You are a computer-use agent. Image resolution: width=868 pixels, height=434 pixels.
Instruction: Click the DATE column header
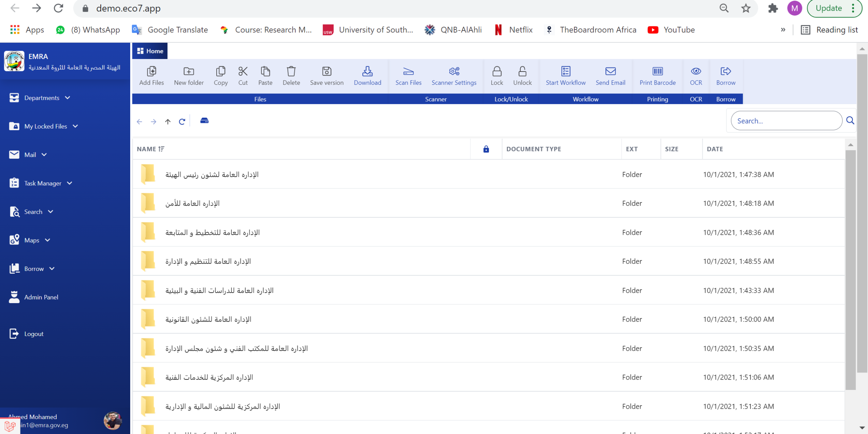pyautogui.click(x=715, y=149)
